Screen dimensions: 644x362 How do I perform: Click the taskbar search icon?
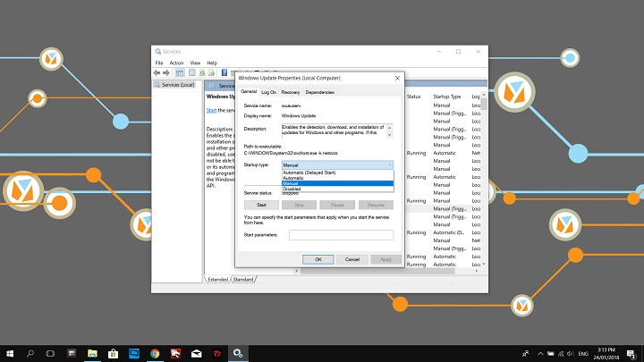click(31, 353)
